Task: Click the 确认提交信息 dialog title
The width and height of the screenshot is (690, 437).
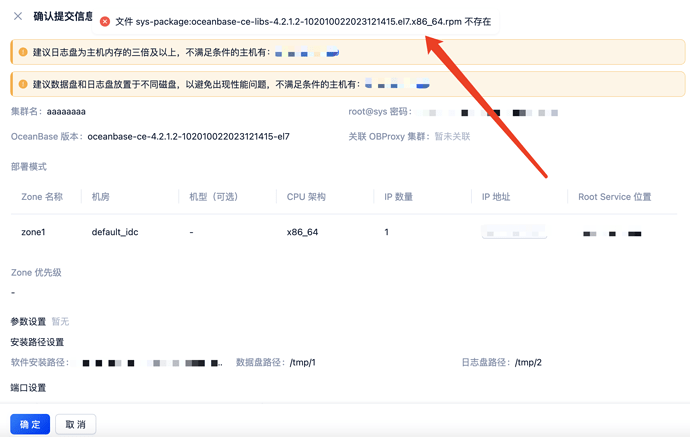Action: click(63, 16)
